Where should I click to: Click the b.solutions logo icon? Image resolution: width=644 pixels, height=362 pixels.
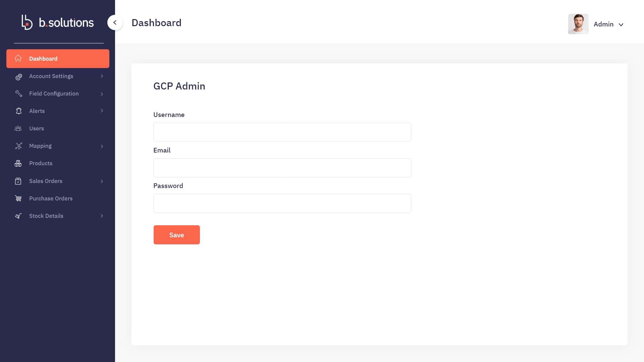pos(27,22)
